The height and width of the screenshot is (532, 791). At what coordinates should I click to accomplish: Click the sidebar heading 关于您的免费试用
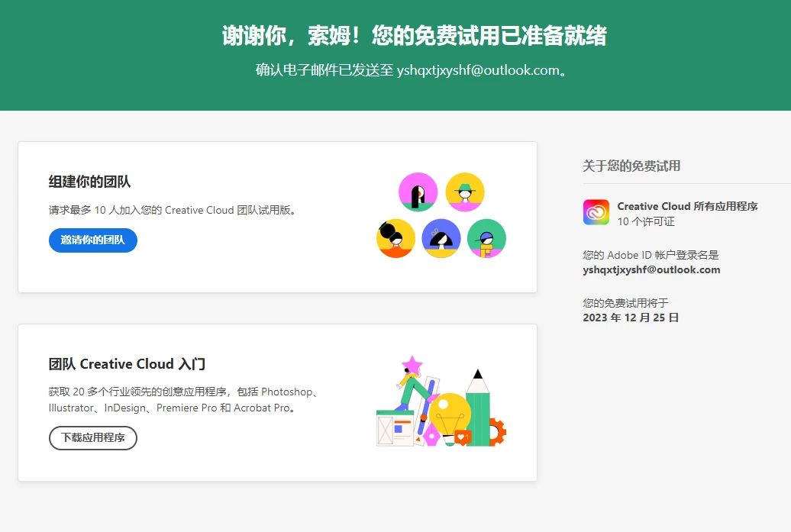pos(631,166)
